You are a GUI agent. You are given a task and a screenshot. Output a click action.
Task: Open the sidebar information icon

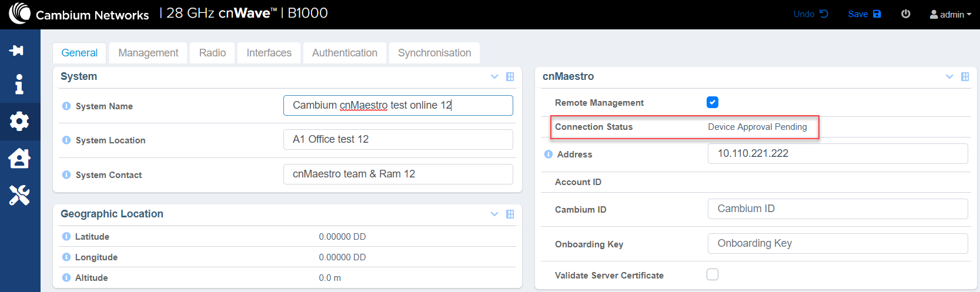19,84
